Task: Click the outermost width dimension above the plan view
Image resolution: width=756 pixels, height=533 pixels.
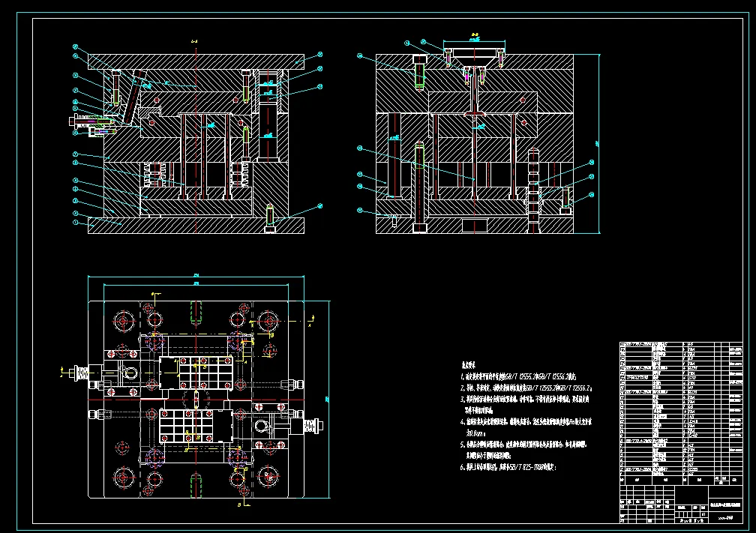Action: [x=196, y=277]
